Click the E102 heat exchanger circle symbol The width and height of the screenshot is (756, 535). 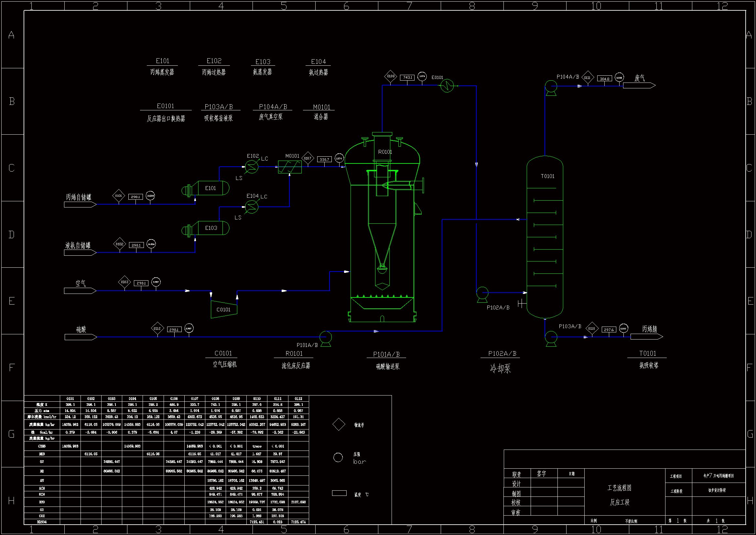[252, 167]
